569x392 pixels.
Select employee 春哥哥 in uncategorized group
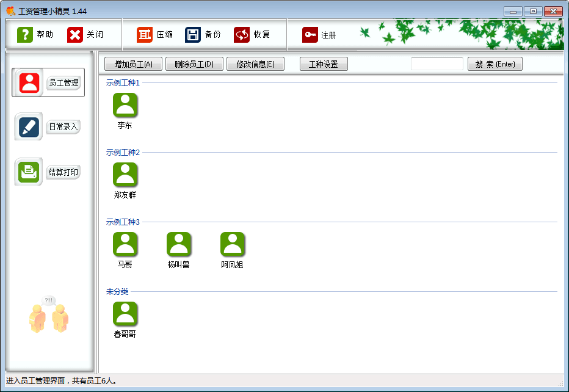pos(125,314)
